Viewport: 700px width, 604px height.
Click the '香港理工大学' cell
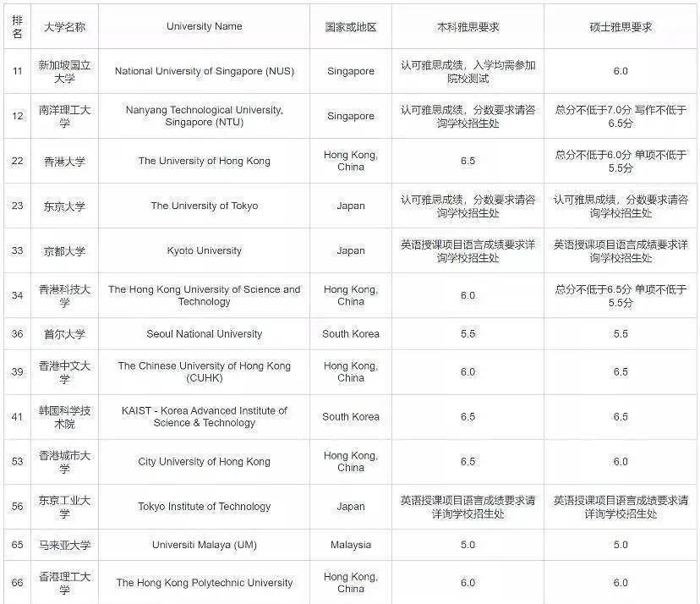pos(64,583)
